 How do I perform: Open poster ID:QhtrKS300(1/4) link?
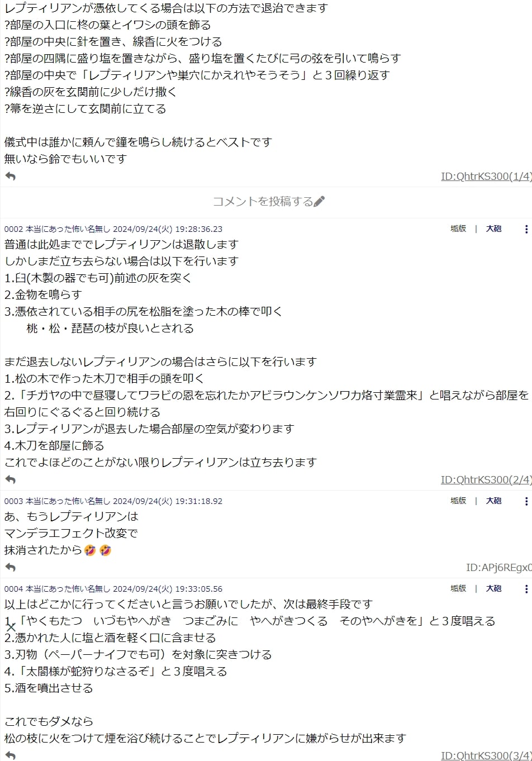coord(486,176)
